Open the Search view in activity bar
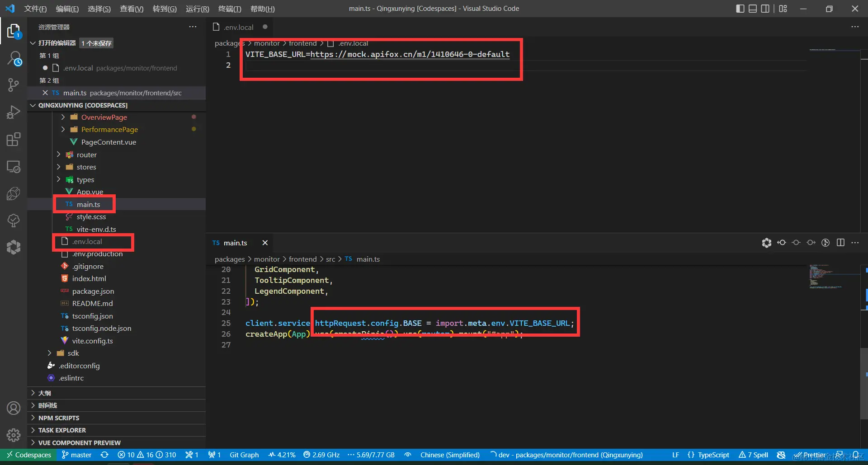This screenshot has height=465, width=868. 14,58
